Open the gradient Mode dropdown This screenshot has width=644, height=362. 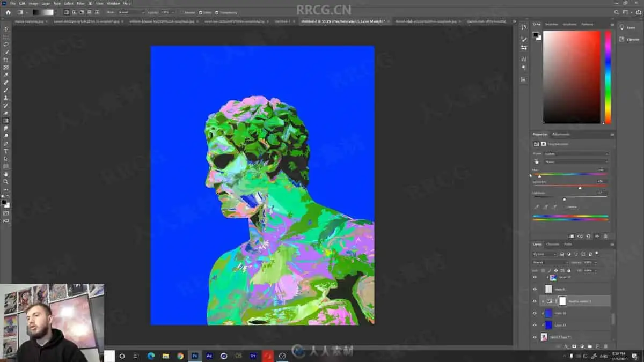(131, 12)
